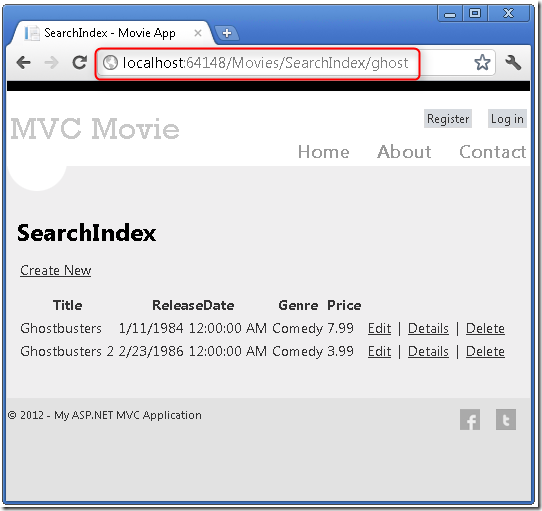Click the address bar URL field

coord(258,63)
